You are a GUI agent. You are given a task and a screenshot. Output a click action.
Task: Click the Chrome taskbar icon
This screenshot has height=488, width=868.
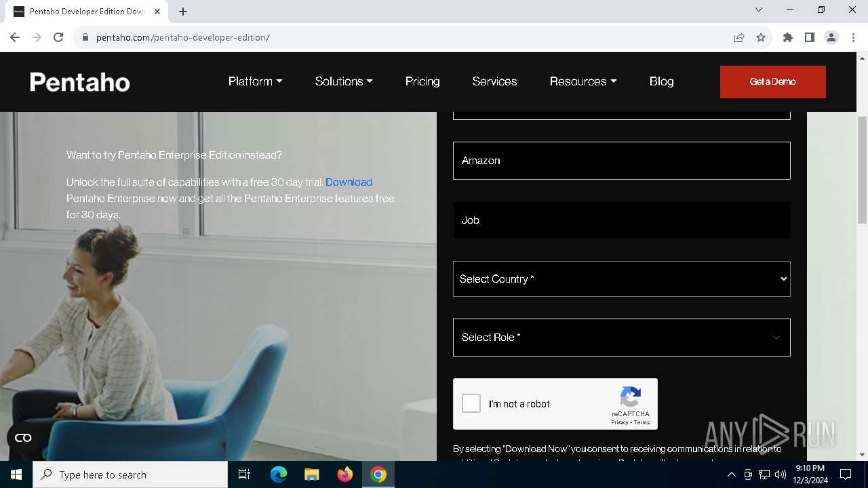point(378,474)
